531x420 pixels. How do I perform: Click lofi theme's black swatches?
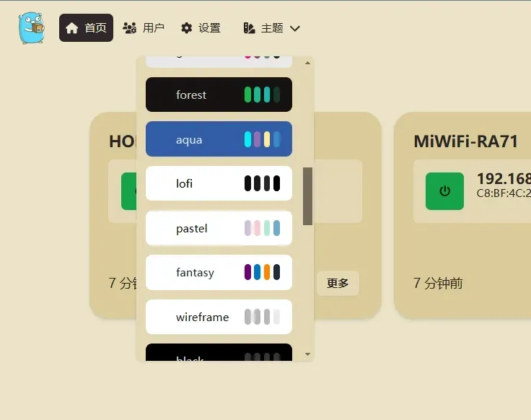tap(262, 183)
